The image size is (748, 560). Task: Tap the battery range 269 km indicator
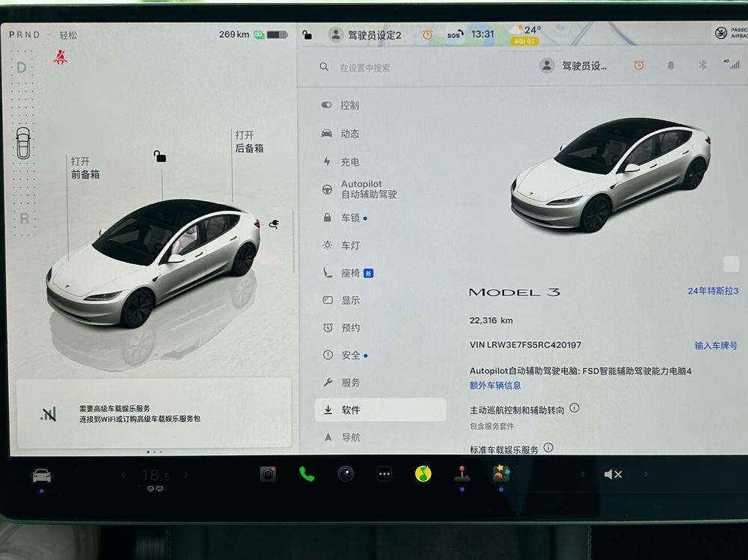tap(254, 34)
